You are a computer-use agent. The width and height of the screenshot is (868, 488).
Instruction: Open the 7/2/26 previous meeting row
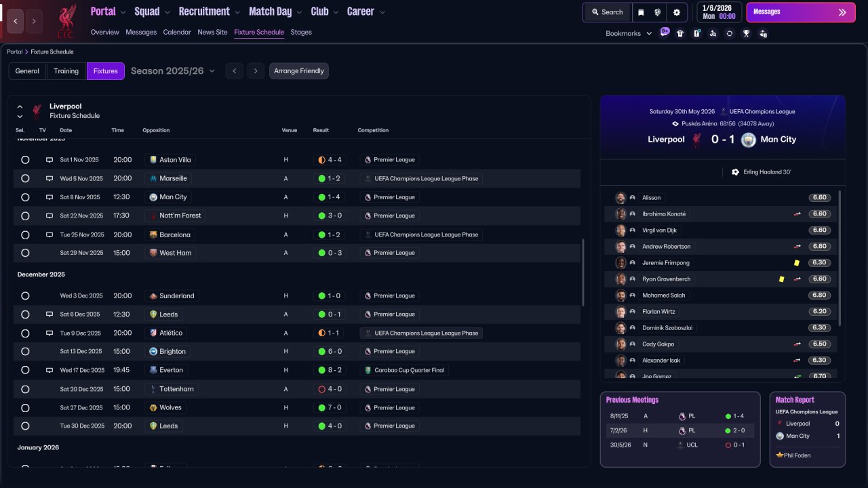680,430
